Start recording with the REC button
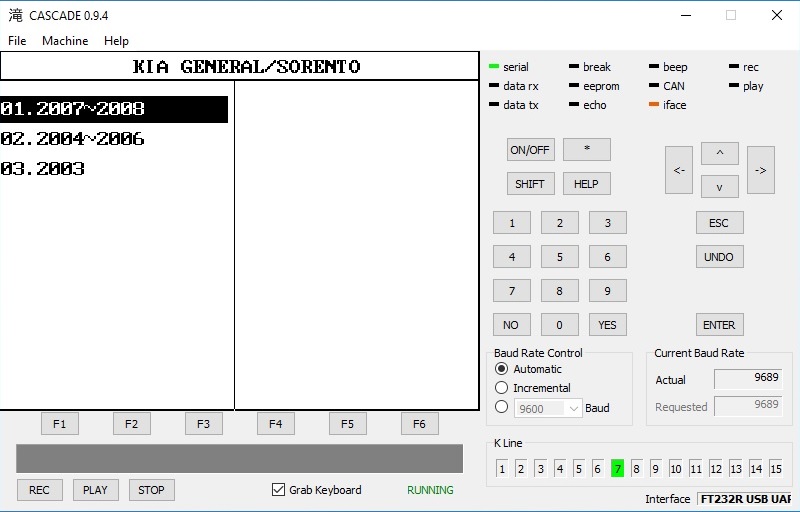The height and width of the screenshot is (512, 800). click(39, 490)
